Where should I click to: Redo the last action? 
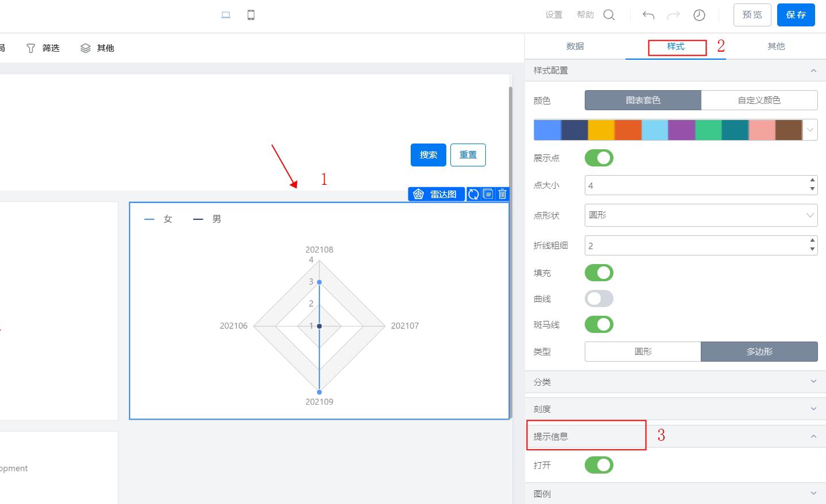[x=673, y=15]
